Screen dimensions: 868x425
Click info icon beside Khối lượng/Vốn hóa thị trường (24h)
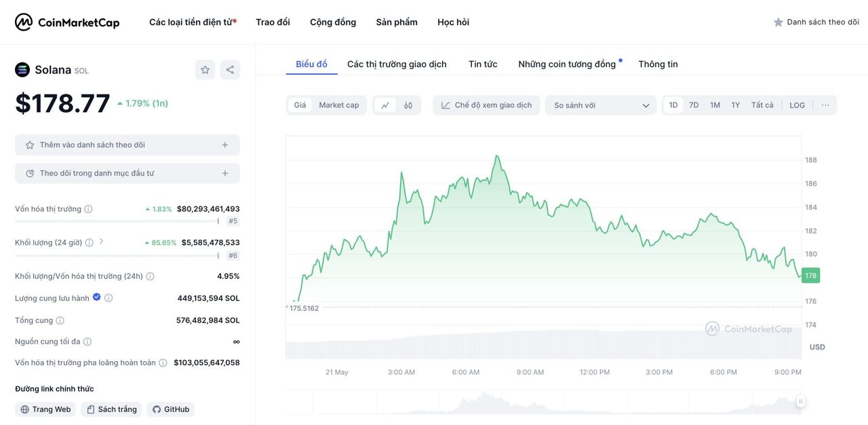point(150,276)
